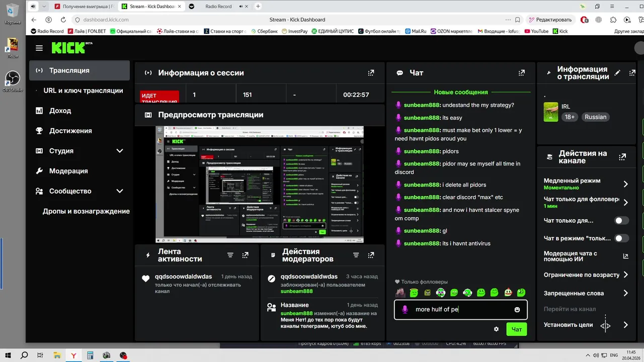Open filter in Действия модераторов panel
This screenshot has width=644, height=362.
point(356,255)
